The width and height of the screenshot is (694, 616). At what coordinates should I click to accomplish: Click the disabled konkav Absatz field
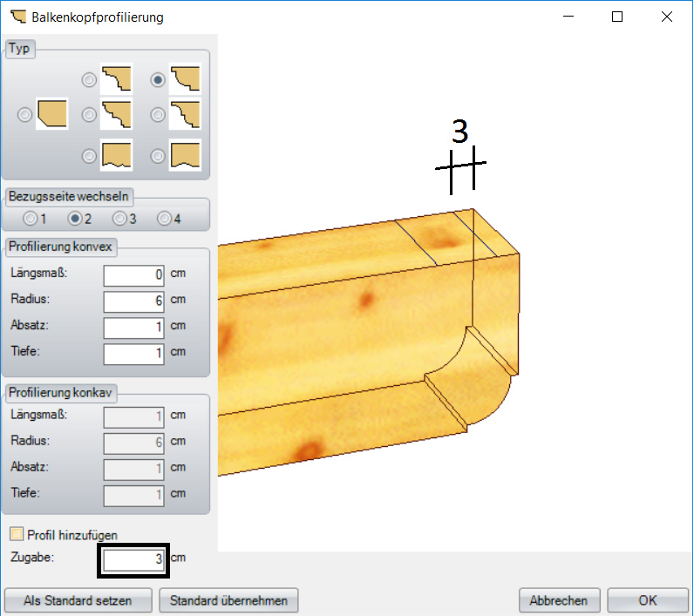133,470
